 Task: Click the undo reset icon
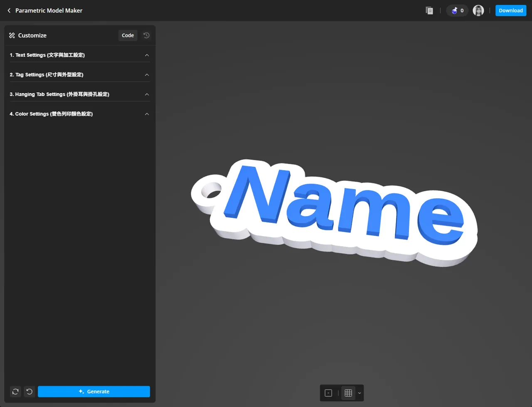30,392
